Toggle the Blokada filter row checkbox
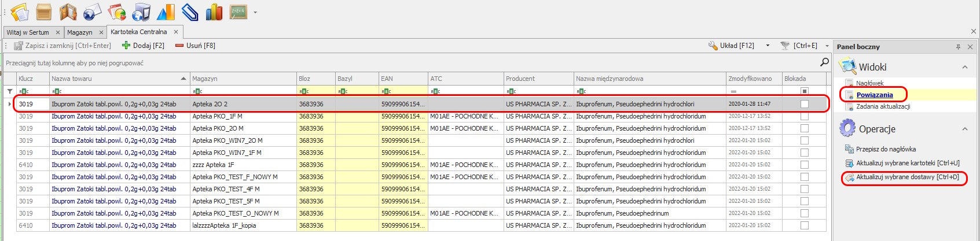This screenshot has height=241, width=980. coord(804,91)
